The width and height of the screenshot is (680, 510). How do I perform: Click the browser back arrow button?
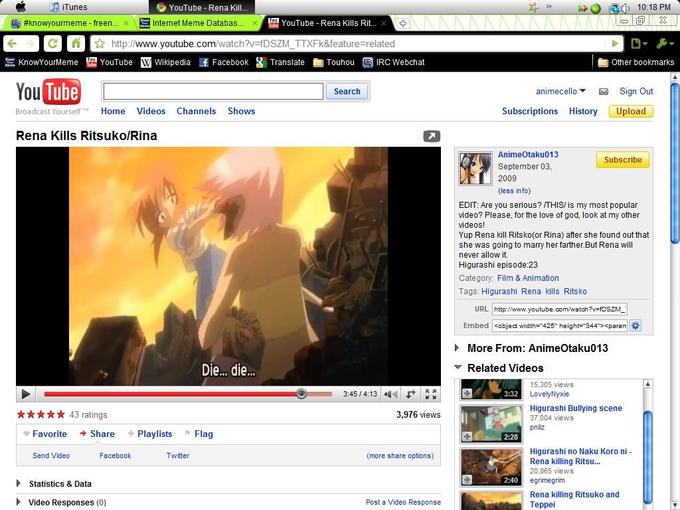(13, 43)
